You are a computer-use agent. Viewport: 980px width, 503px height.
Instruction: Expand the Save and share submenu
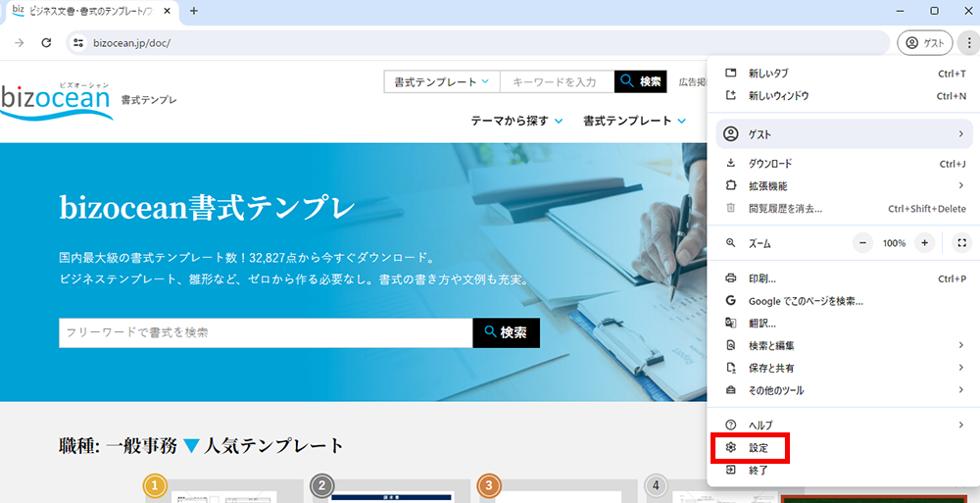pyautogui.click(x=846, y=368)
